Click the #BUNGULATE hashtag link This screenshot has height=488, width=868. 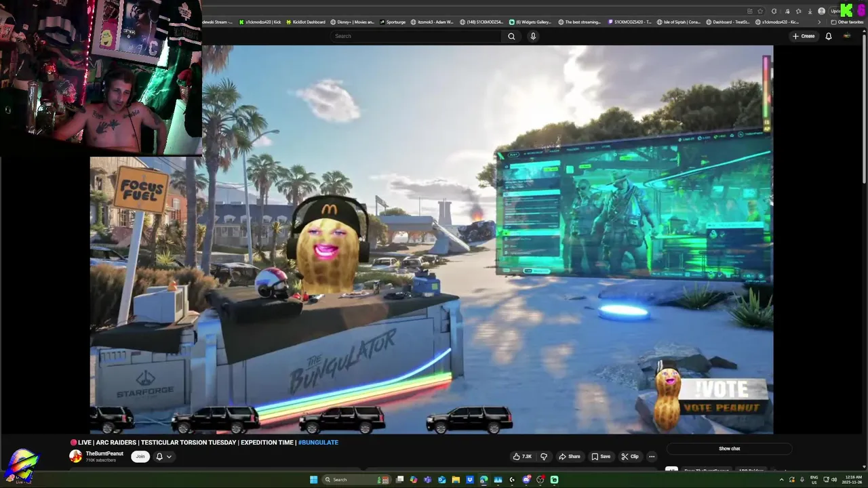tap(318, 443)
